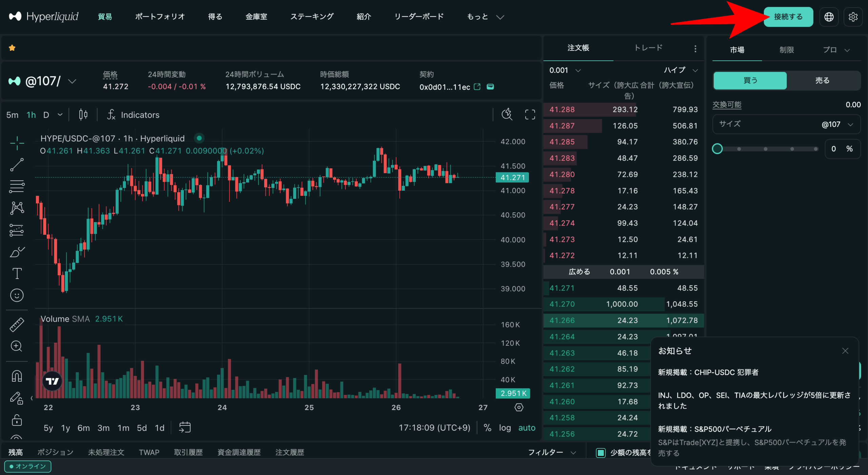Toggle stay in drawing mode

click(x=17, y=398)
